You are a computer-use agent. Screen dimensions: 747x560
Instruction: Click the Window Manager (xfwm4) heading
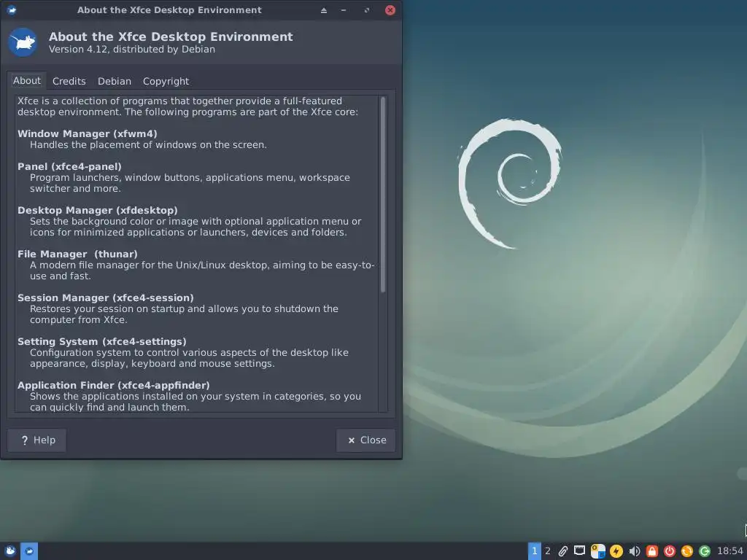pyautogui.click(x=88, y=133)
